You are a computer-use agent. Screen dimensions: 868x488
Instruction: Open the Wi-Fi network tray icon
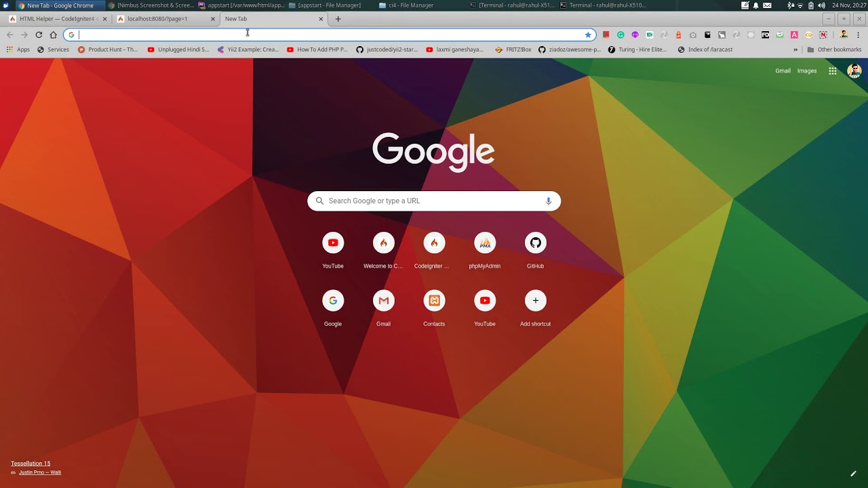tap(800, 5)
